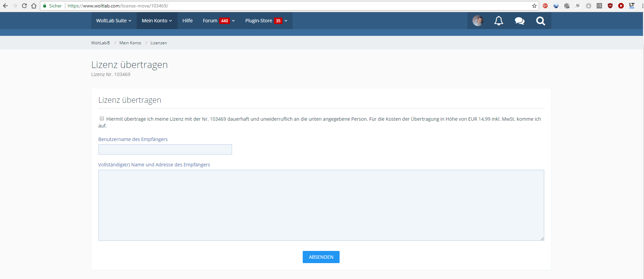Image resolution: width=644 pixels, height=279 pixels.
Task: Open the user avatar menu
Action: coord(478,21)
